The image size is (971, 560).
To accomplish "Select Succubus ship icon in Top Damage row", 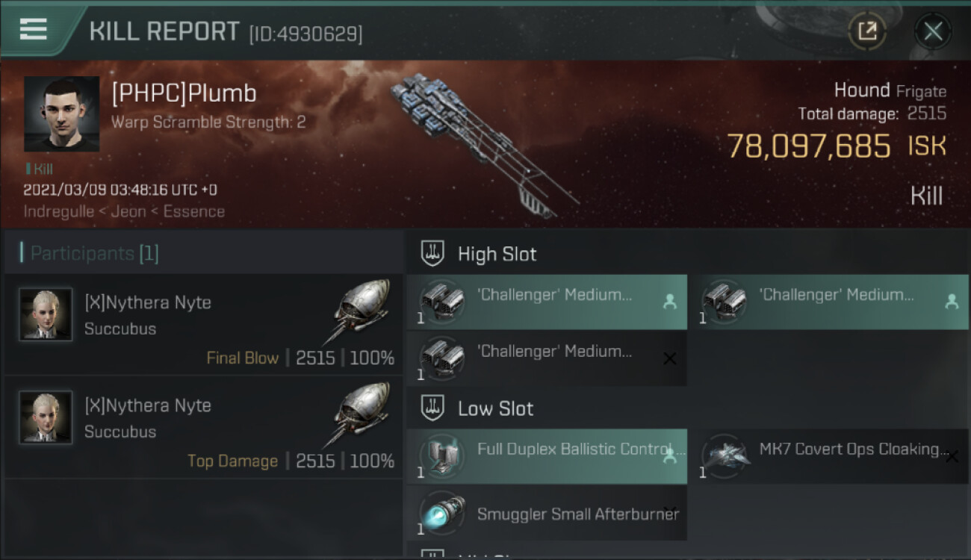I will click(361, 414).
